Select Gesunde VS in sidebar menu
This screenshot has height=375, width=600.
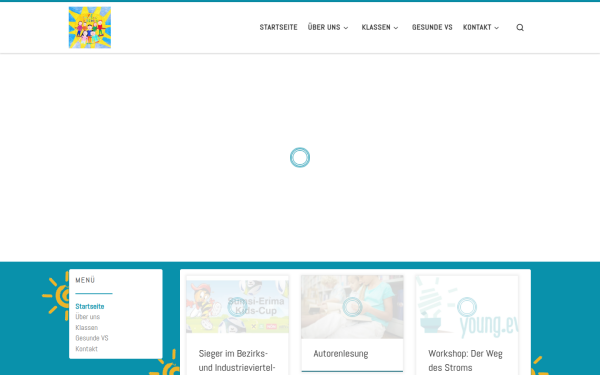pos(92,338)
